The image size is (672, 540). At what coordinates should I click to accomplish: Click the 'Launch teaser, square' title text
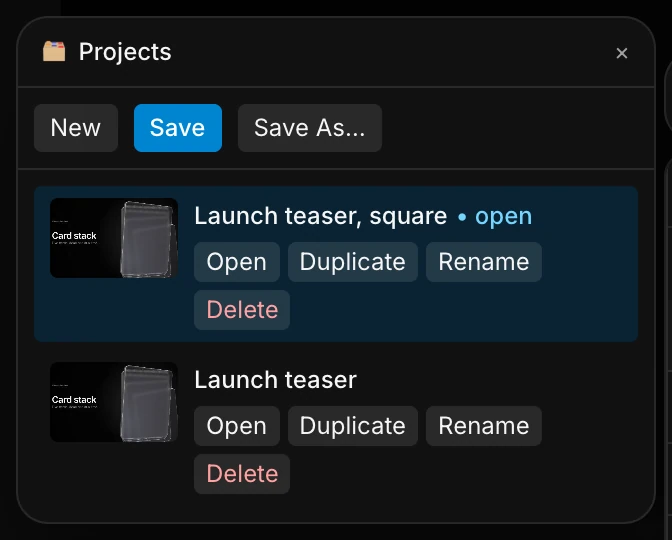click(x=321, y=216)
